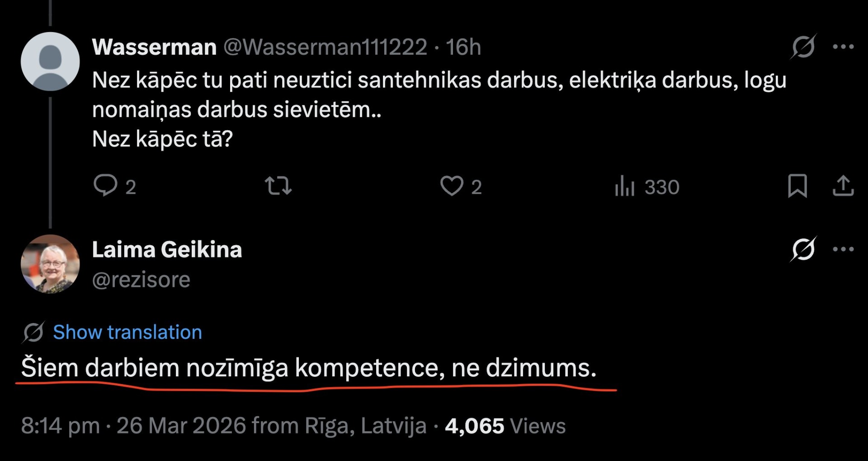This screenshot has width=868, height=461.
Task: Click the Grok icon on Laima Geikina's post
Action: 803,249
